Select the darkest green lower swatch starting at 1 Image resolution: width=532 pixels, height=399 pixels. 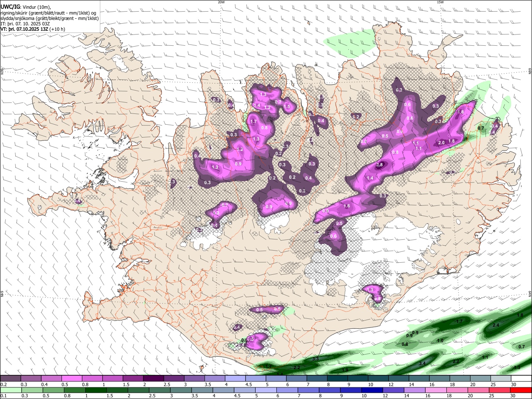(96, 390)
